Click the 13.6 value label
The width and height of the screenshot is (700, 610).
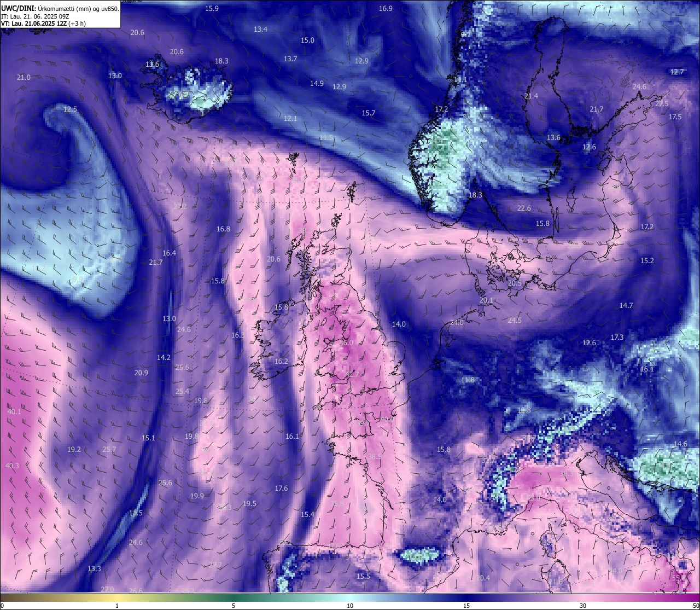click(553, 138)
